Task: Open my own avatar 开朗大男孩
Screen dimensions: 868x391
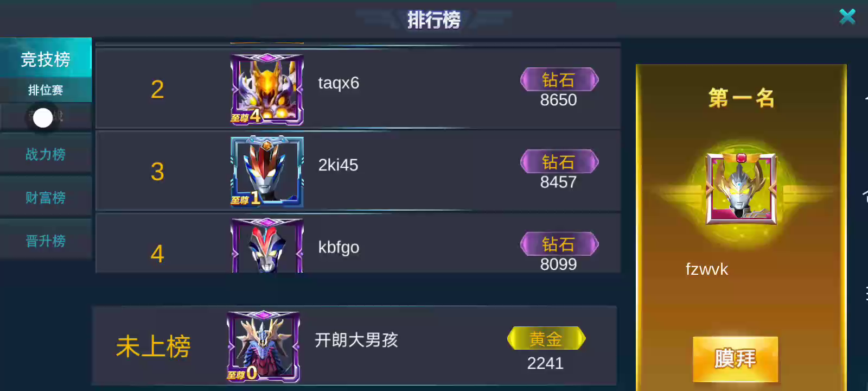Action: click(263, 347)
